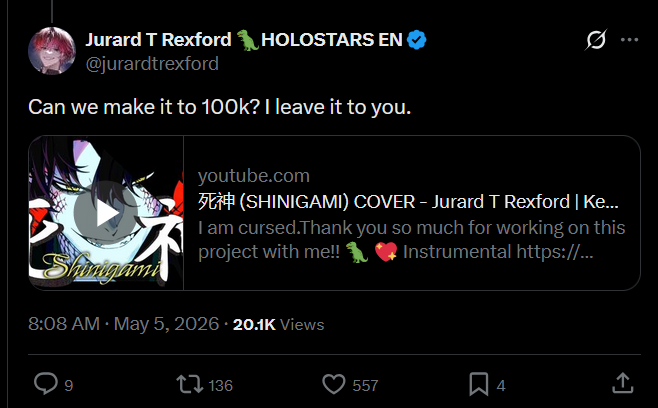Bookmark this tweet
The height and width of the screenshot is (408, 658).
[479, 384]
